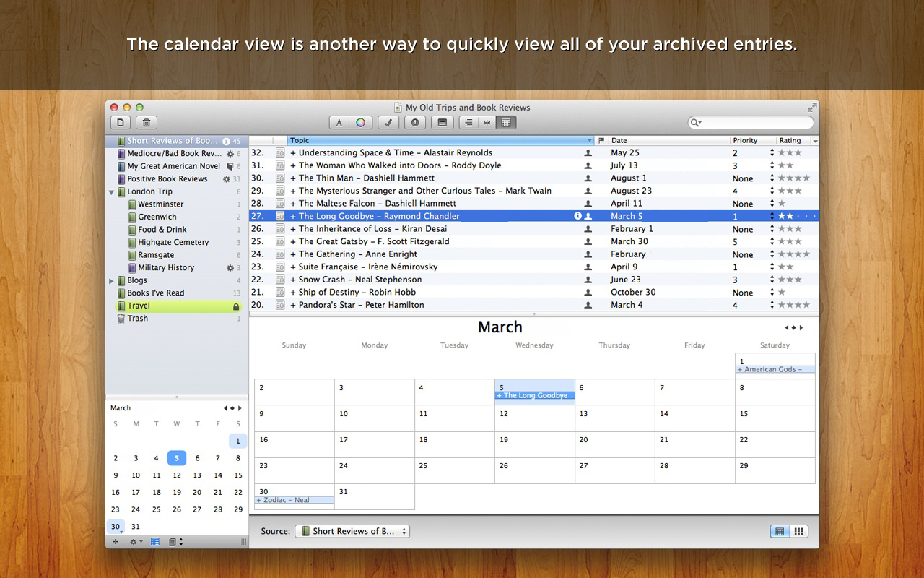This screenshot has width=924, height=578.
Task: Click document icon for Understanding Space & Time
Action: click(x=280, y=152)
